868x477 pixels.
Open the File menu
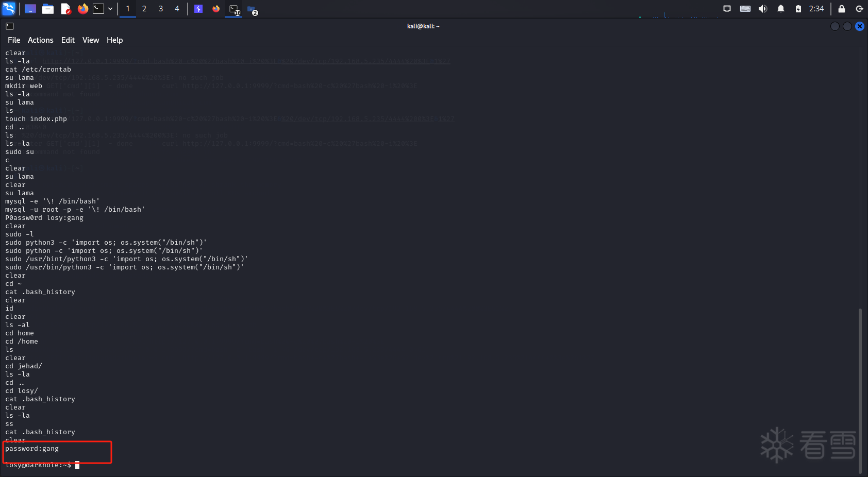tap(14, 40)
